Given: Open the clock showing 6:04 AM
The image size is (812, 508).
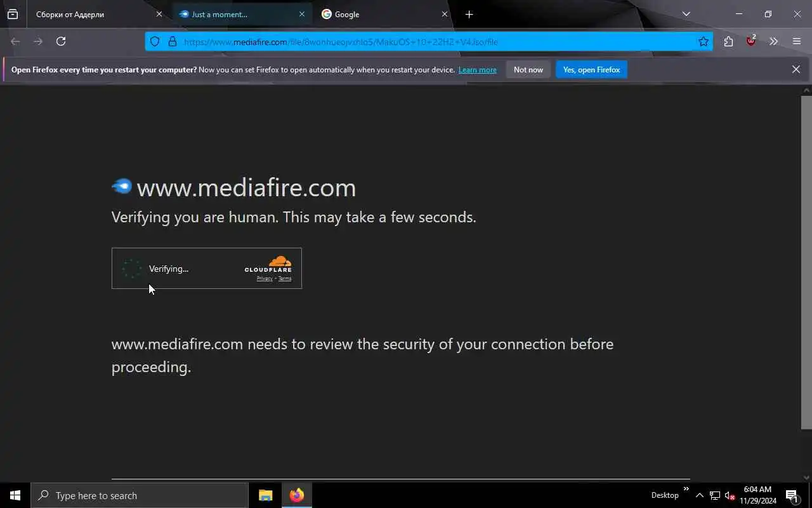Looking at the screenshot, I should (757, 495).
